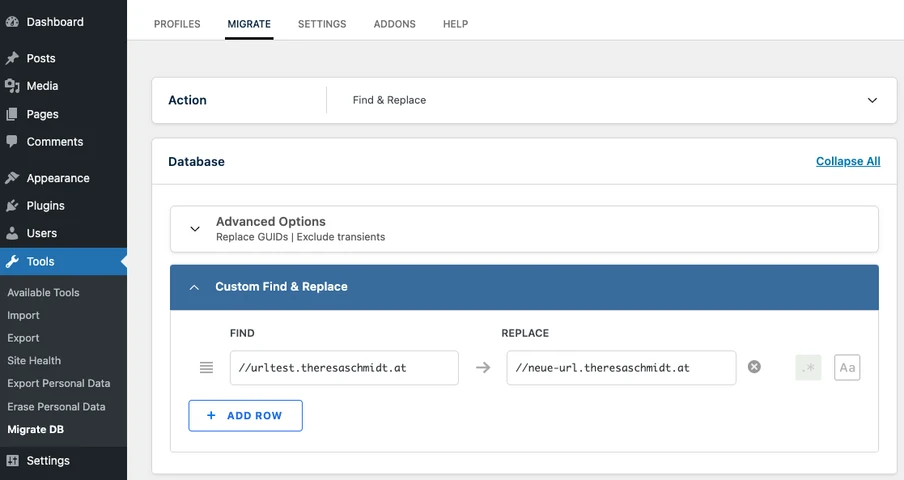Click the Add Row button
The width and height of the screenshot is (904, 480).
click(246, 415)
